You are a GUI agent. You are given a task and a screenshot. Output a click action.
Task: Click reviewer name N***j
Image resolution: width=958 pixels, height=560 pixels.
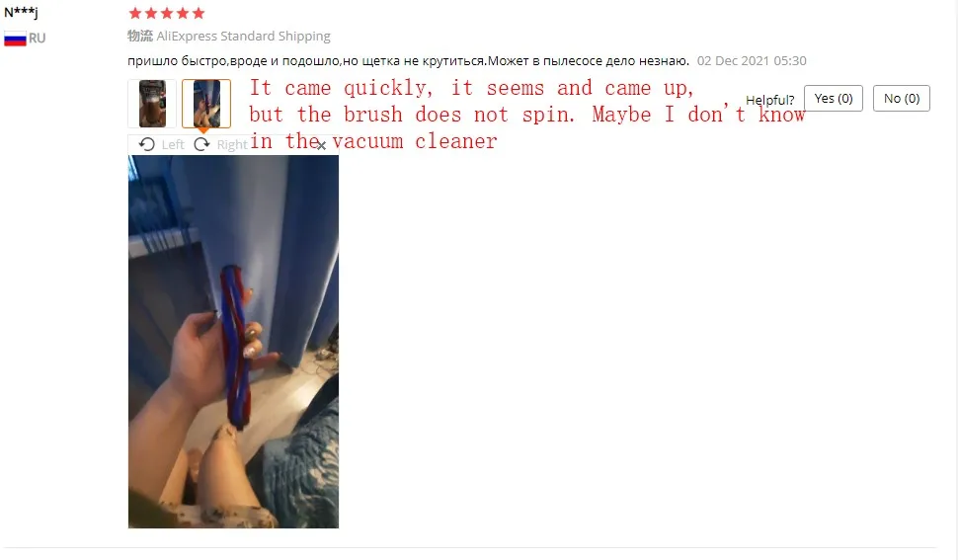[x=22, y=12]
